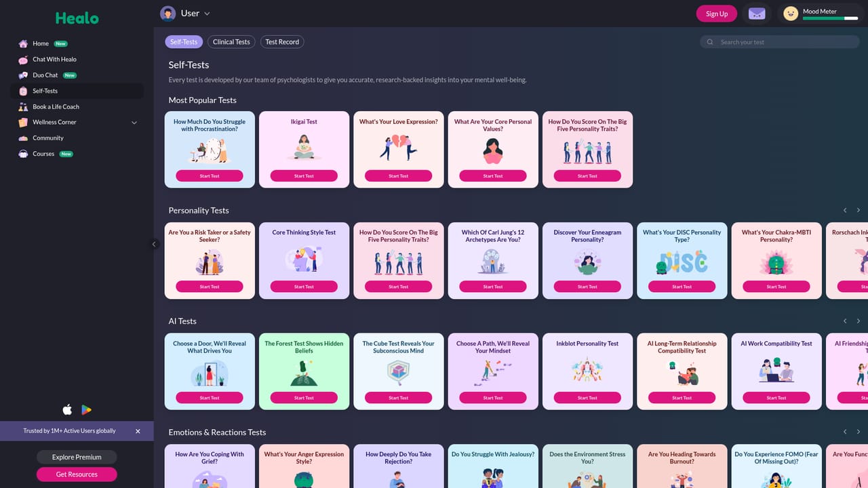Click "What's Your Anger Expression Style?" title
Screen dimensions: 868x488
click(304, 457)
